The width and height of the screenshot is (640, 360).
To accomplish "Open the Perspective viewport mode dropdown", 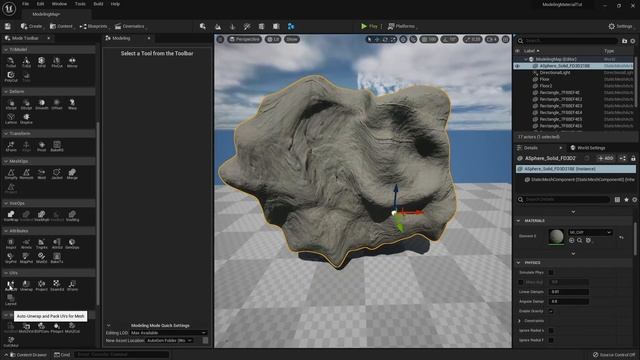I will pyautogui.click(x=244, y=39).
